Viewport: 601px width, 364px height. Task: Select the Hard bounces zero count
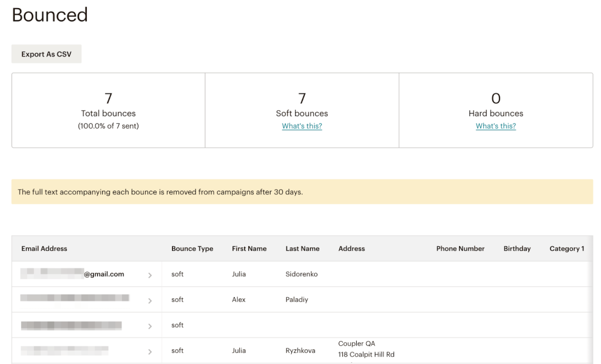point(495,98)
